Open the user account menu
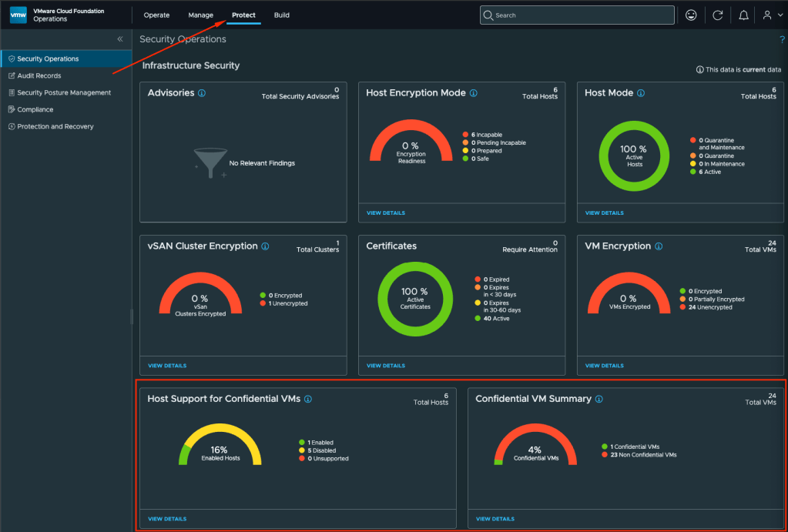Screen dimensions: 788x532 pyautogui.click(x=773, y=15)
